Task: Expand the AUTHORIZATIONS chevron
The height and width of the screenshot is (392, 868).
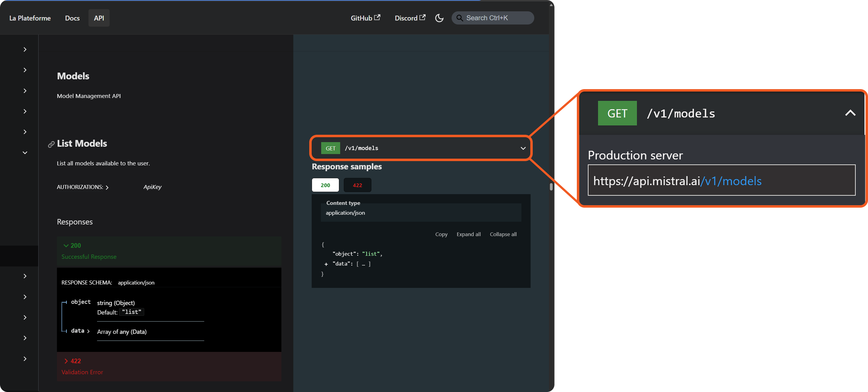Action: [x=107, y=187]
